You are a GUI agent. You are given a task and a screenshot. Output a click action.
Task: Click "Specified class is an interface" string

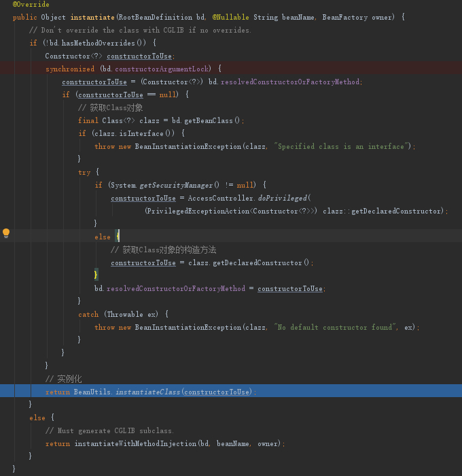(x=341, y=147)
